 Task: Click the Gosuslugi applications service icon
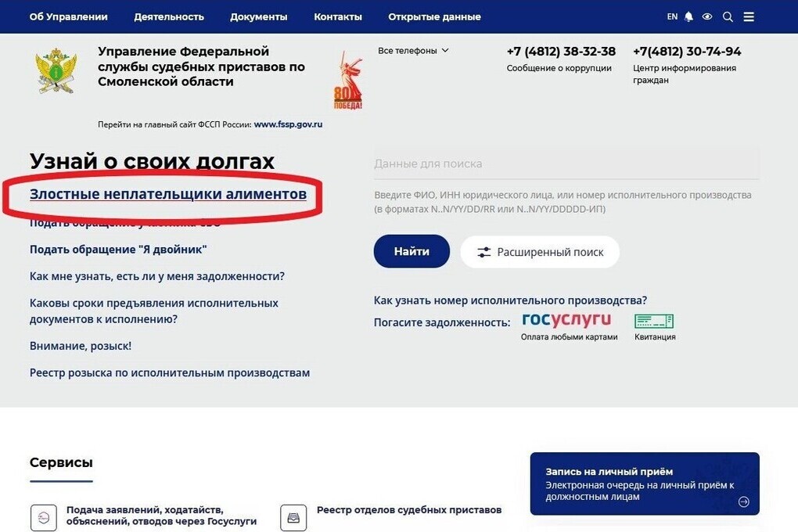click(44, 518)
